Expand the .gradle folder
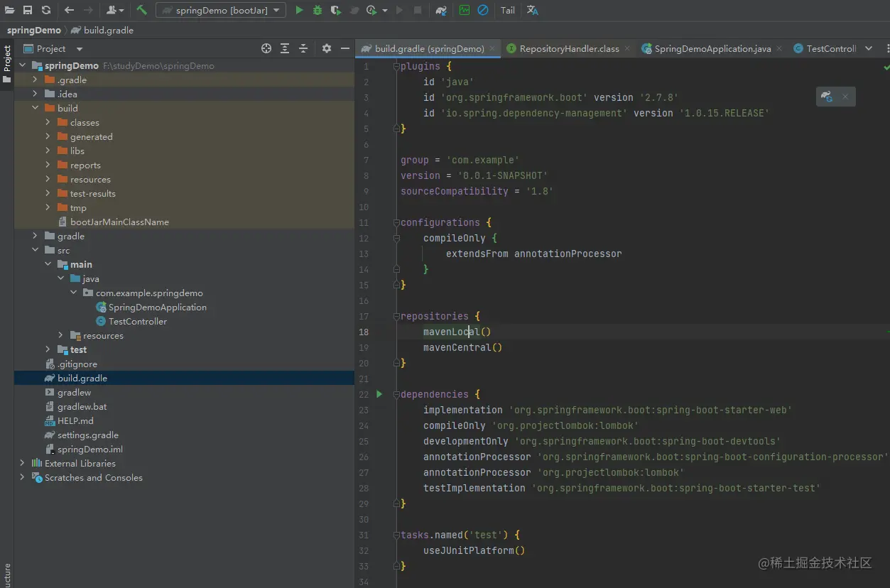Viewport: 890px width, 588px height. pos(35,80)
